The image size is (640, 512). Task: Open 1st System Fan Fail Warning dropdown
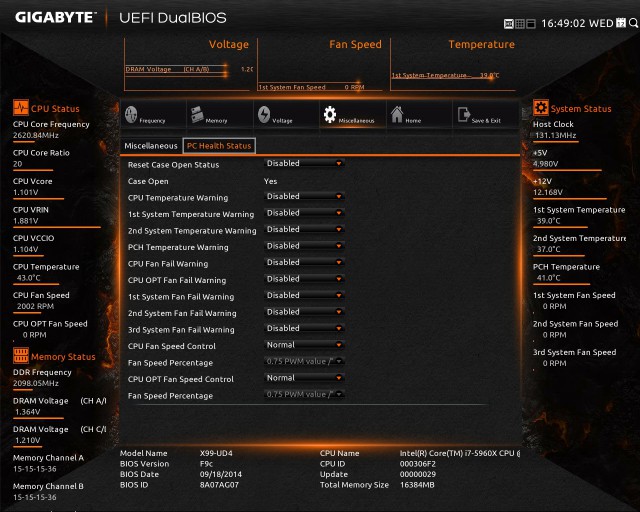pyautogui.click(x=304, y=295)
